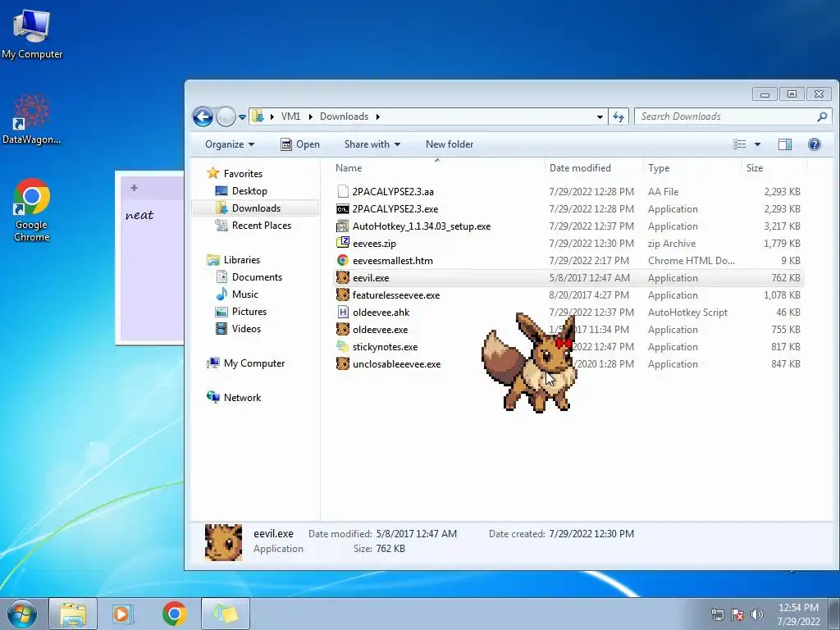Viewport: 840px width, 630px height.
Task: Expand arrow after VM1 breadcrumb
Action: tap(310, 116)
